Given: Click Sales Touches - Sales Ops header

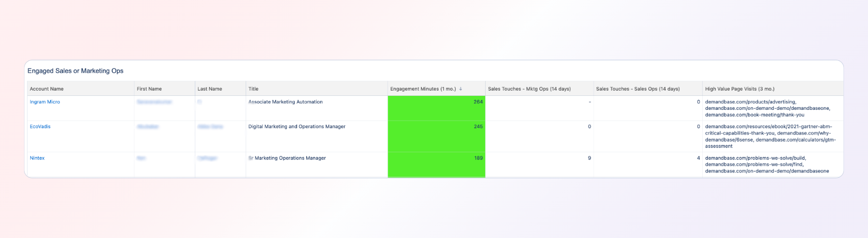Looking at the screenshot, I should point(637,89).
